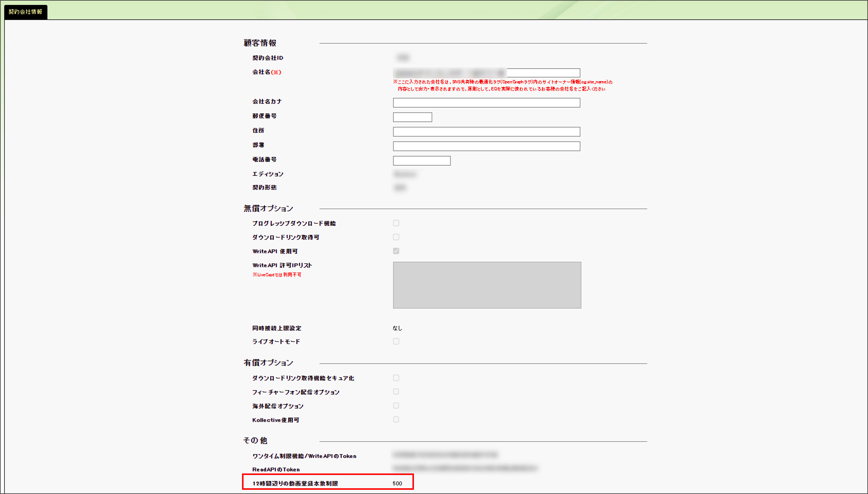Click the 郵便番号 input box
The image size is (868, 494).
click(412, 117)
